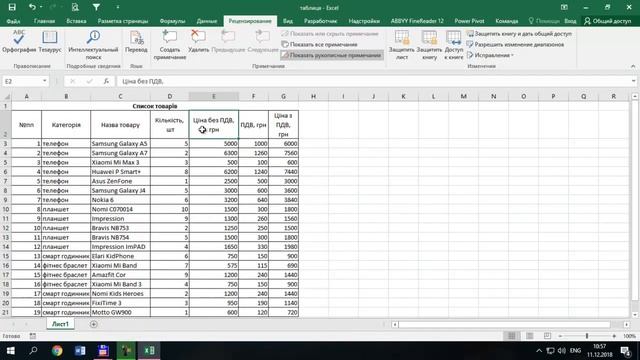
Task: Protect the sheet with Защитить лист
Action: click(402, 45)
